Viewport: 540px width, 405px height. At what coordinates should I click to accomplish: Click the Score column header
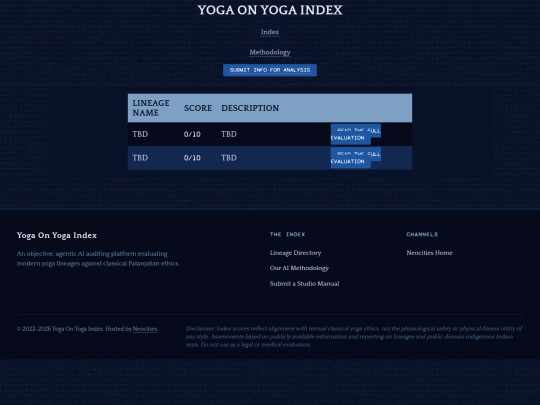click(198, 108)
